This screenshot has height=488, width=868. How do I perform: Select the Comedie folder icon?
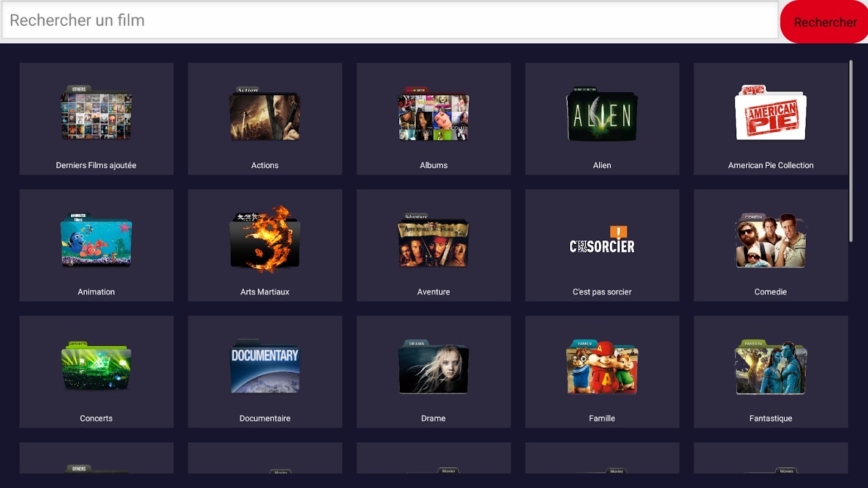(771, 240)
